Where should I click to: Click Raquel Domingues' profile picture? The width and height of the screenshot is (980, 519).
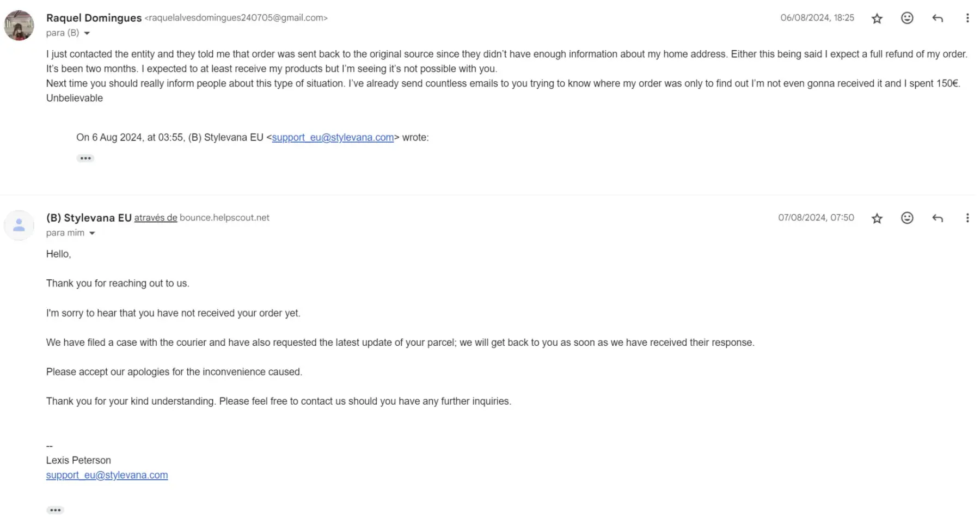point(19,25)
